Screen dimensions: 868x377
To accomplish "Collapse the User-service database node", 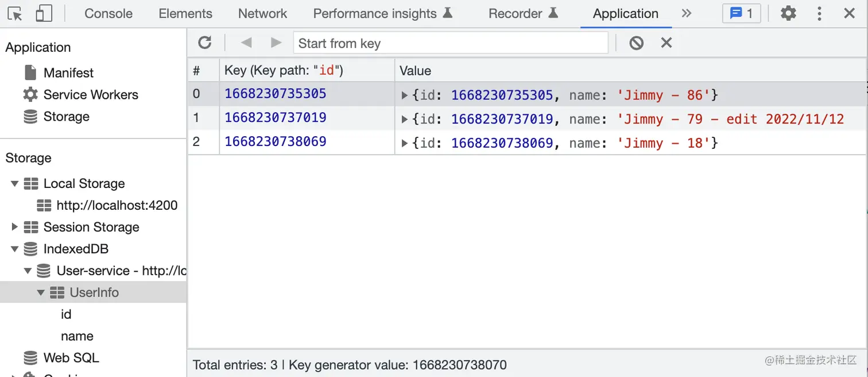I will tap(28, 271).
